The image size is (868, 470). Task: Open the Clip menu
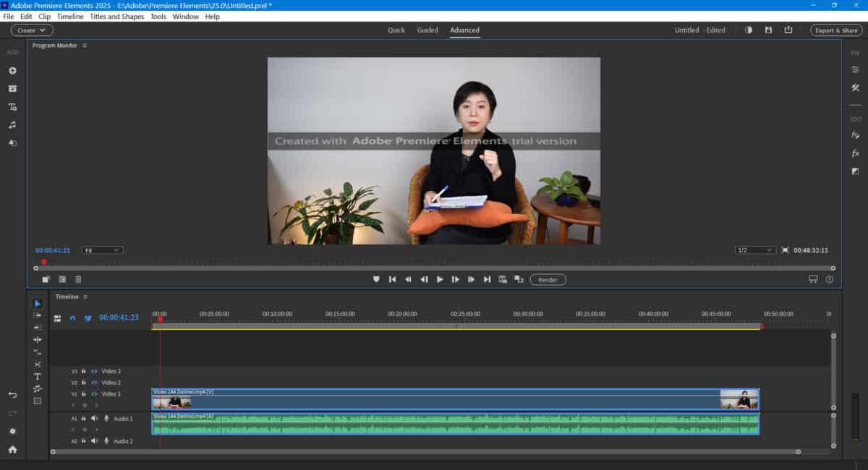44,16
